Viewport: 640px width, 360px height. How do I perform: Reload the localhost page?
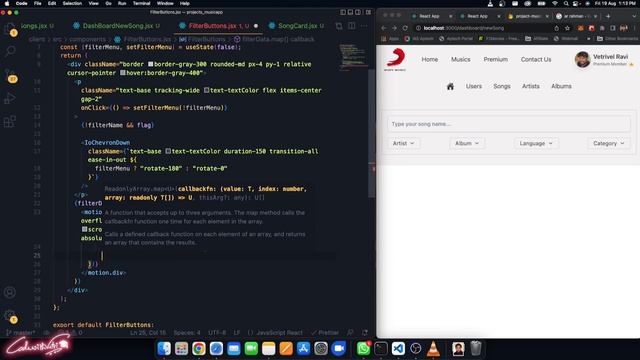pos(405,28)
